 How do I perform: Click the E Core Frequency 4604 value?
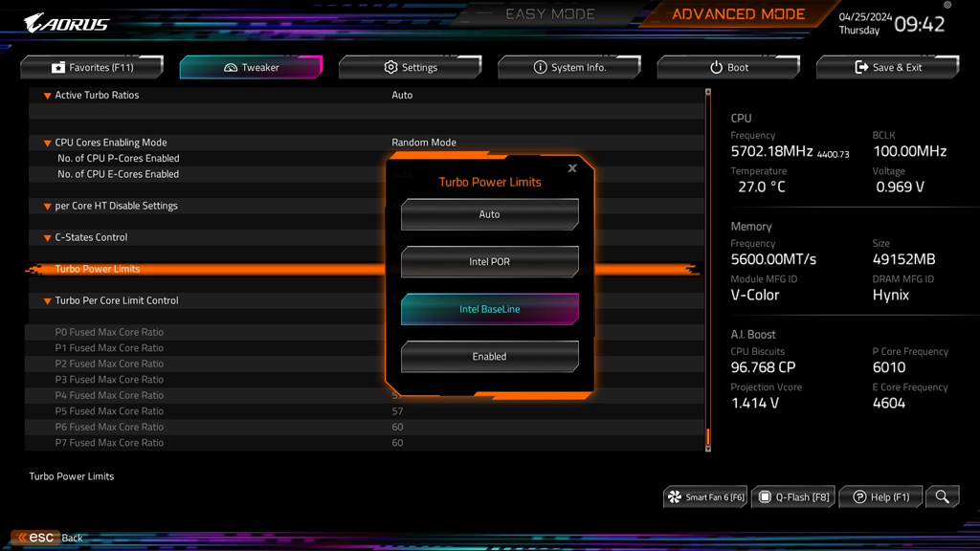tap(889, 403)
